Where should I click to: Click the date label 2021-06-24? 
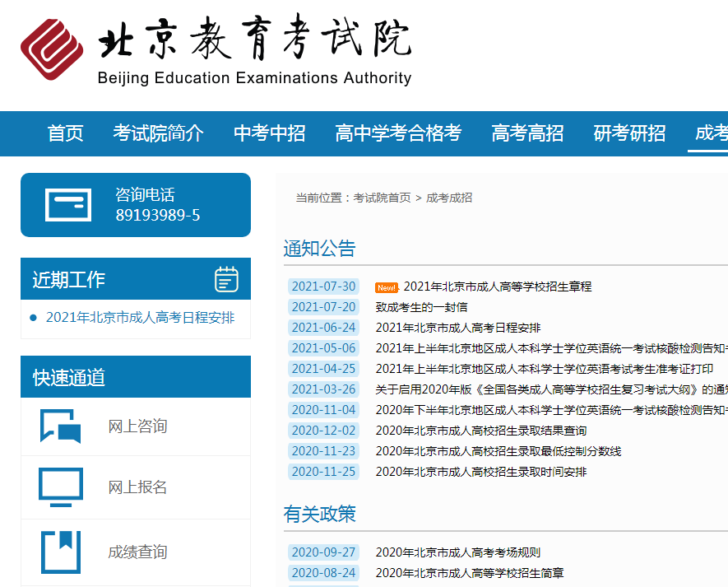[x=323, y=328]
